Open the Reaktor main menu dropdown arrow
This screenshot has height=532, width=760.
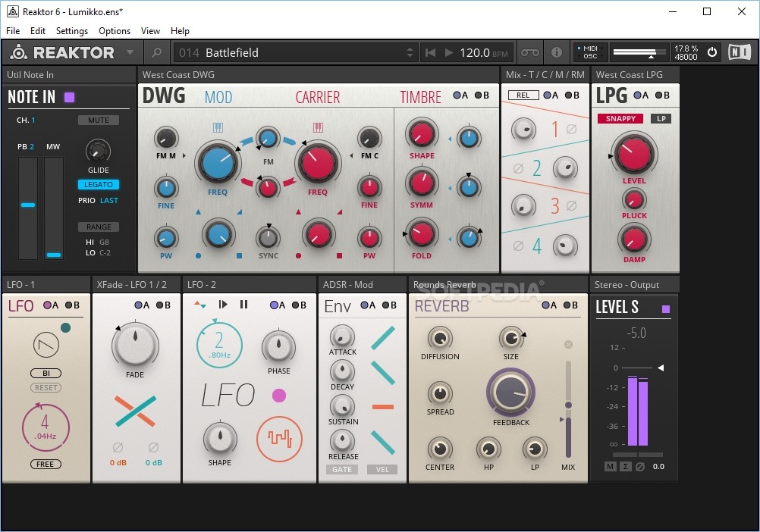tap(130, 52)
